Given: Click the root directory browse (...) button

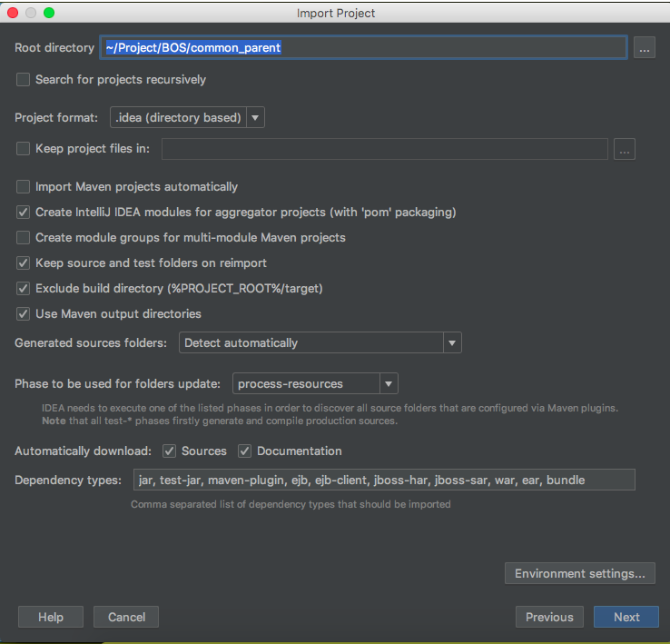Looking at the screenshot, I should (644, 48).
